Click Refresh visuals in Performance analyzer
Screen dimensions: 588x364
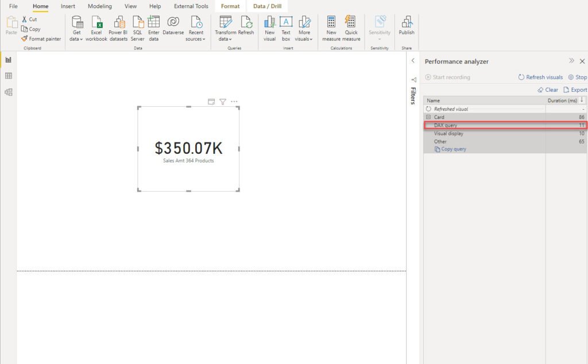tap(540, 78)
